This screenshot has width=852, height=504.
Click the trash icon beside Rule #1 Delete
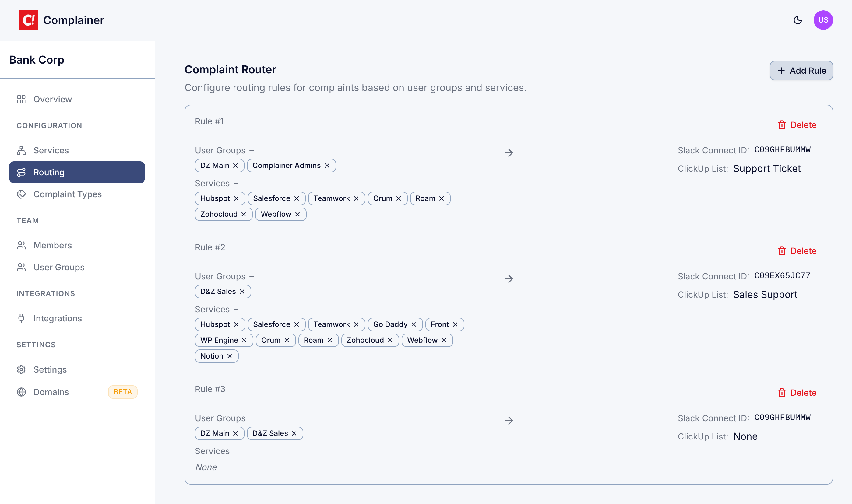[782, 125]
